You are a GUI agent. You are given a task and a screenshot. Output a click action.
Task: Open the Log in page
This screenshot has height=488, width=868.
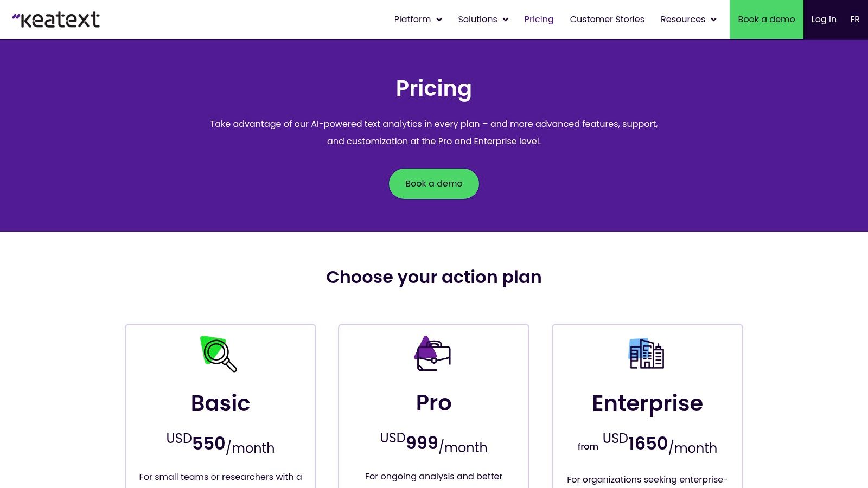[824, 20]
